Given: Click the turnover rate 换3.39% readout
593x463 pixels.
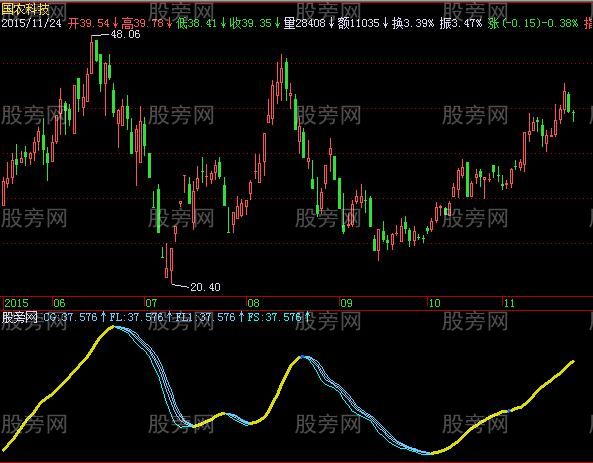Looking at the screenshot, I should [413, 23].
